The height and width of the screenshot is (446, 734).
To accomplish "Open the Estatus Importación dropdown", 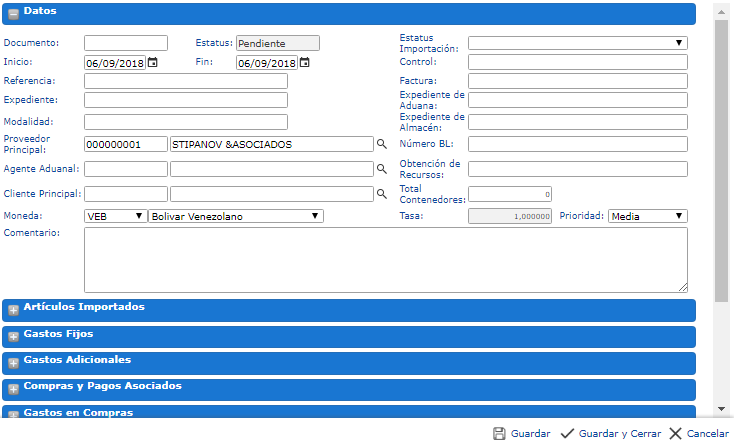I will click(x=577, y=43).
